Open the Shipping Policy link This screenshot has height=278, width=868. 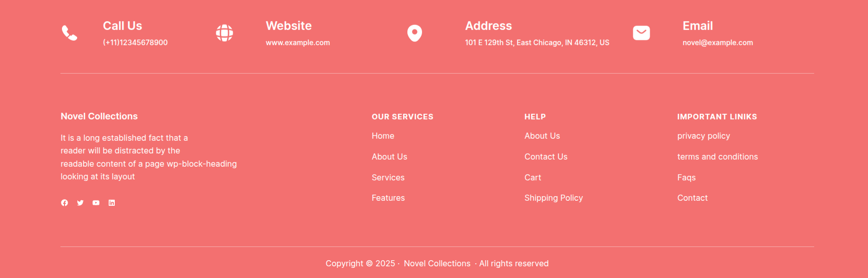[554, 198]
